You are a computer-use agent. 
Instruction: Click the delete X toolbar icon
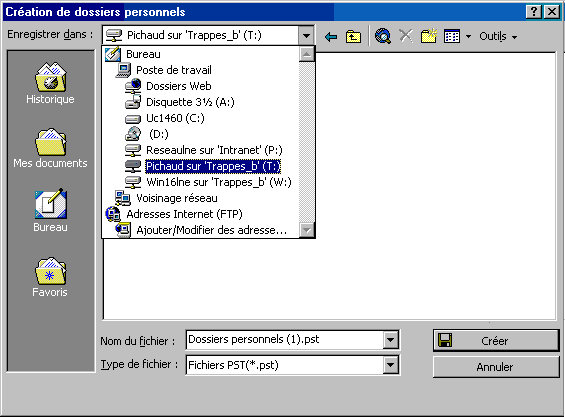406,36
